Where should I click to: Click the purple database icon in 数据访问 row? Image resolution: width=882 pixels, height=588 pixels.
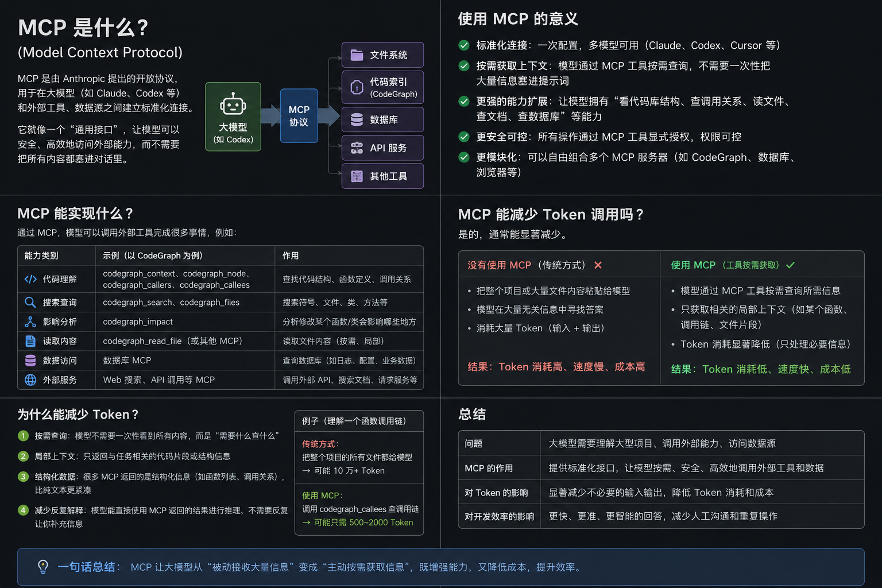30,361
